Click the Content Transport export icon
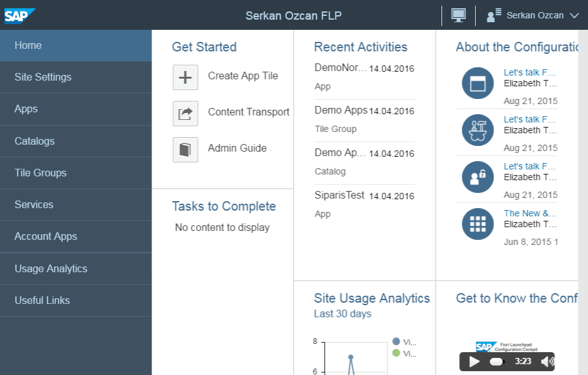The height and width of the screenshot is (375, 588). coord(185,114)
